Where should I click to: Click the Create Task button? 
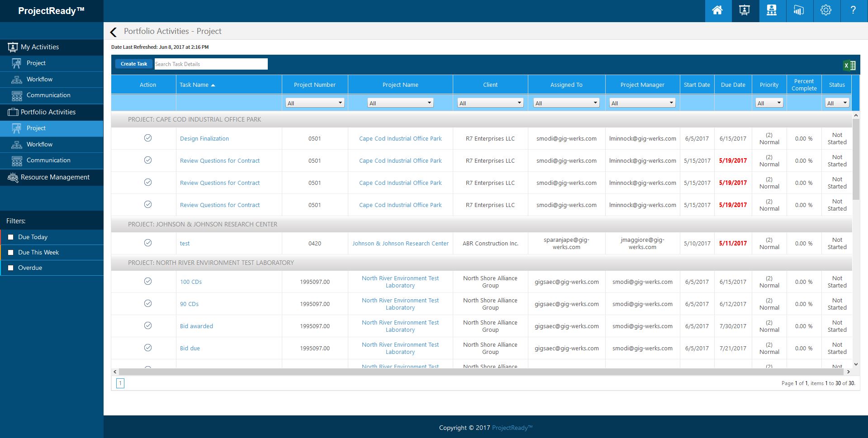(133, 64)
